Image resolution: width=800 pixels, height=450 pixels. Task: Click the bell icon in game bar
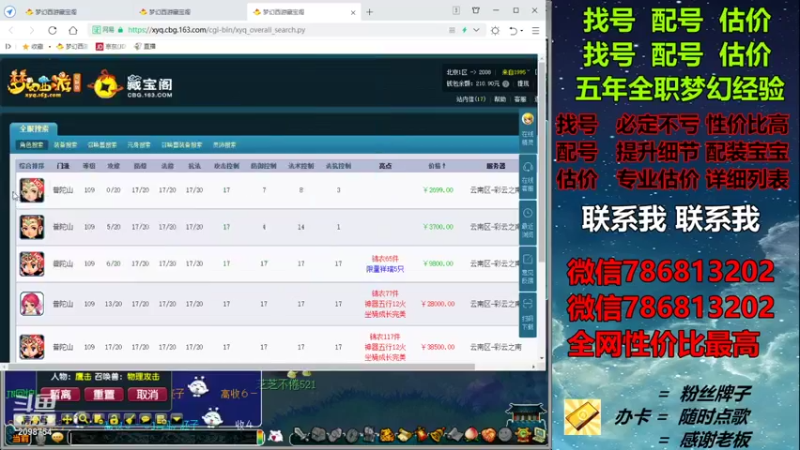(437, 435)
